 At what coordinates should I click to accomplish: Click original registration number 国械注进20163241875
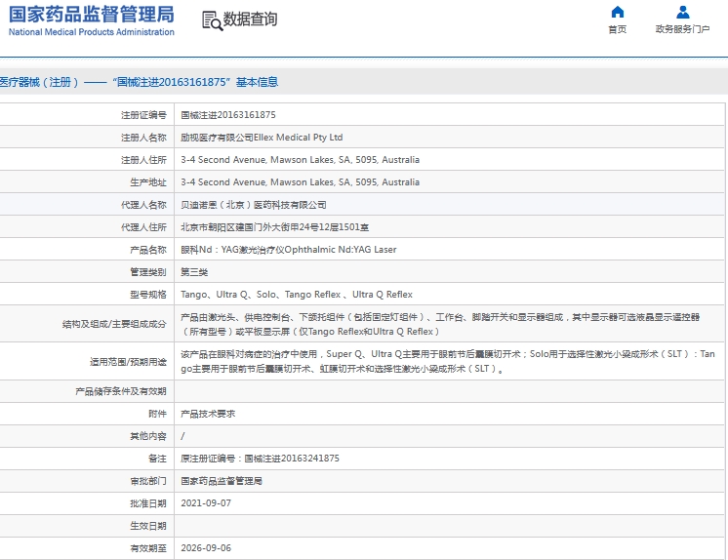click(x=292, y=459)
